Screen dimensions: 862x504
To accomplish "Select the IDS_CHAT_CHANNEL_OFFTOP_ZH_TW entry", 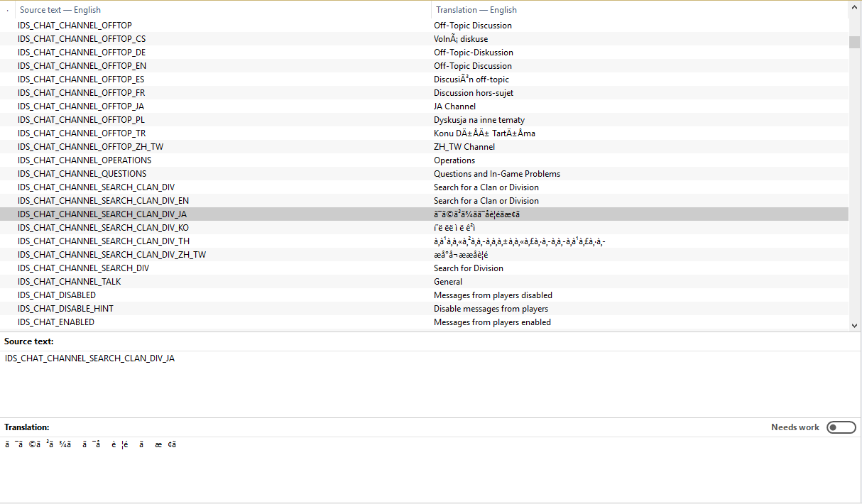I will point(89,147).
